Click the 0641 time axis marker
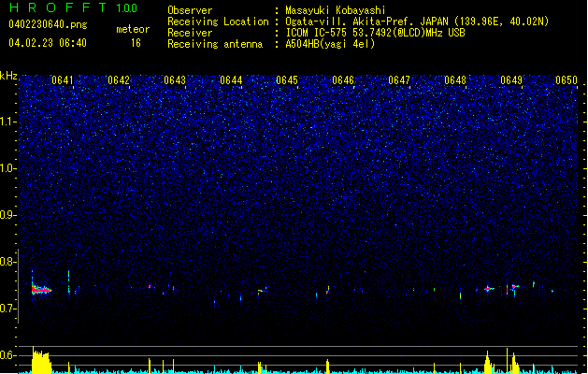 [x=63, y=80]
